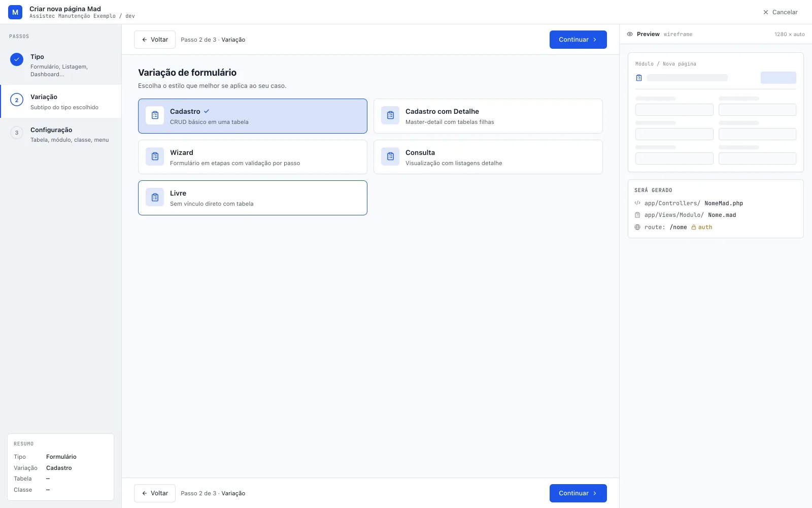Click the 'Formulário' value in Resumo
Screen dimensions: 812x508
pos(61,457)
